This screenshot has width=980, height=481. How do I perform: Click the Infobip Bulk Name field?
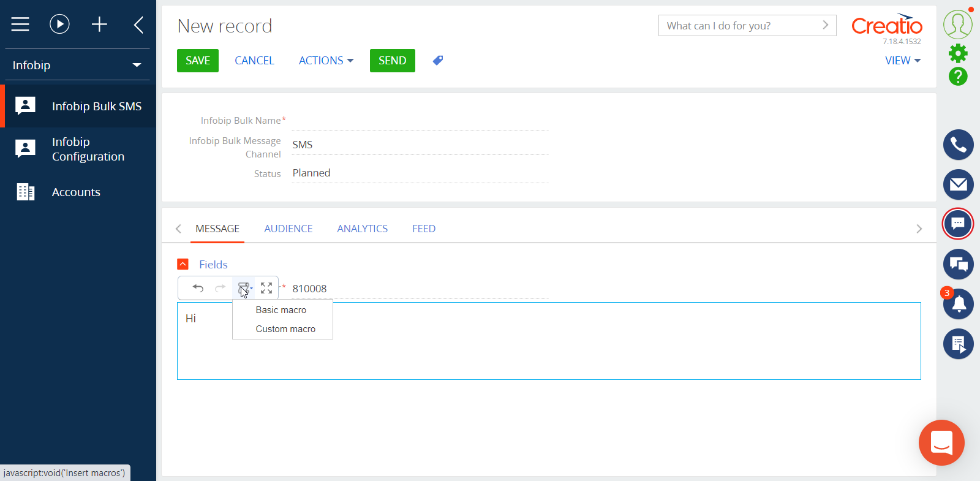pos(420,121)
